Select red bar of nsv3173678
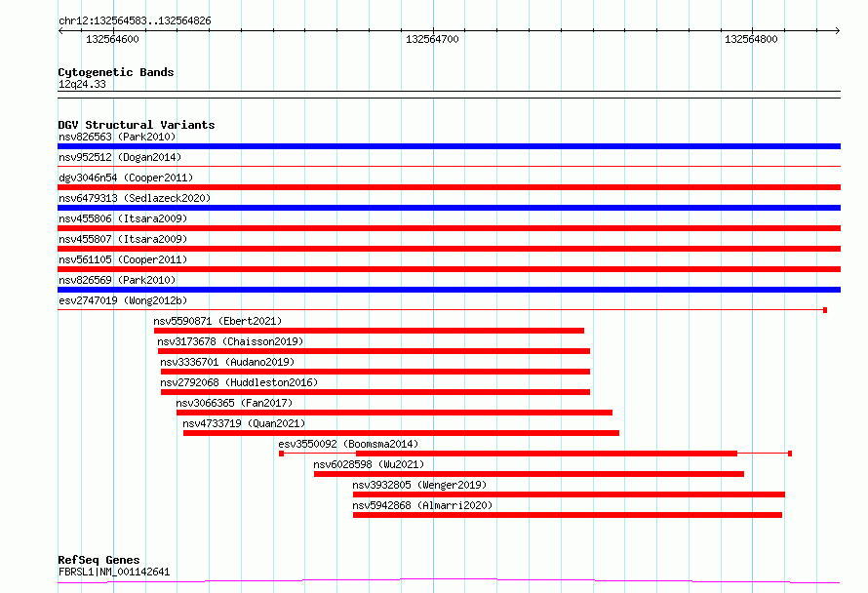 (374, 351)
